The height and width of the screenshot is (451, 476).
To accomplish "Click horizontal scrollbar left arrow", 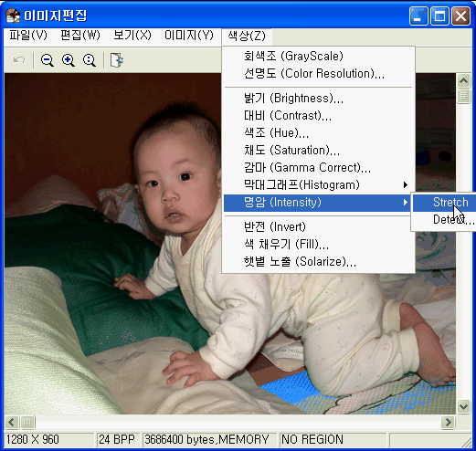I will tap(12, 423).
